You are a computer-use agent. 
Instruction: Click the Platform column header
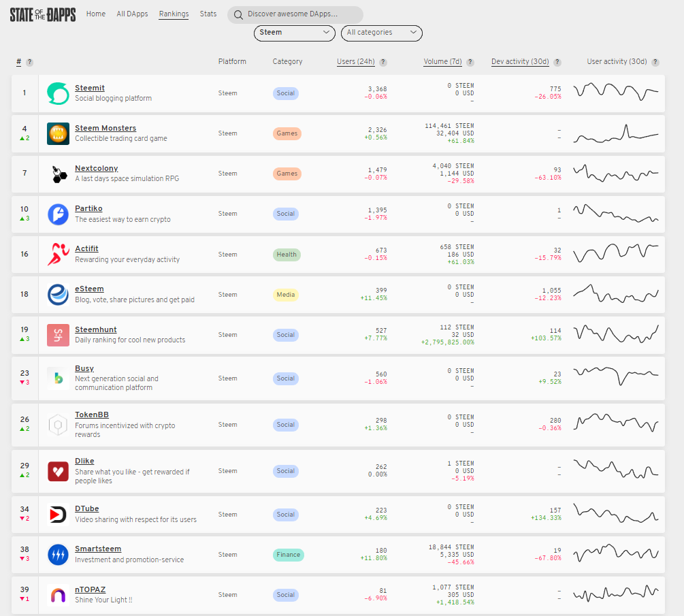click(x=232, y=61)
